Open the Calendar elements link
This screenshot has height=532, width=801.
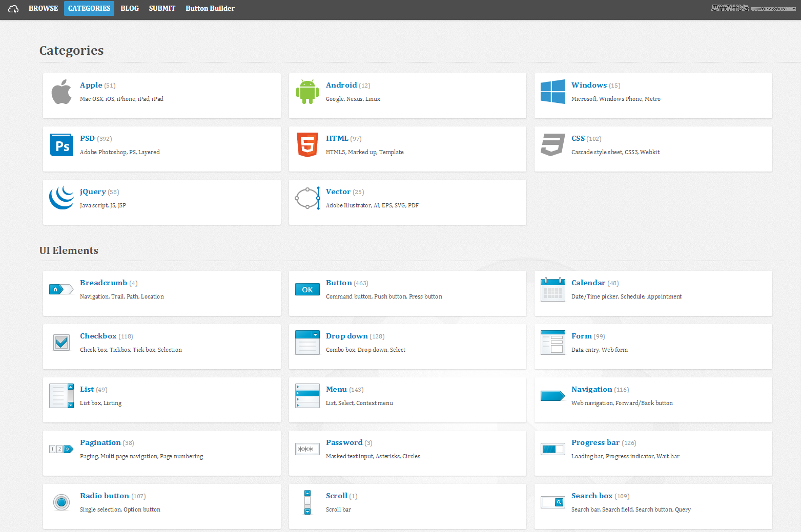point(588,283)
